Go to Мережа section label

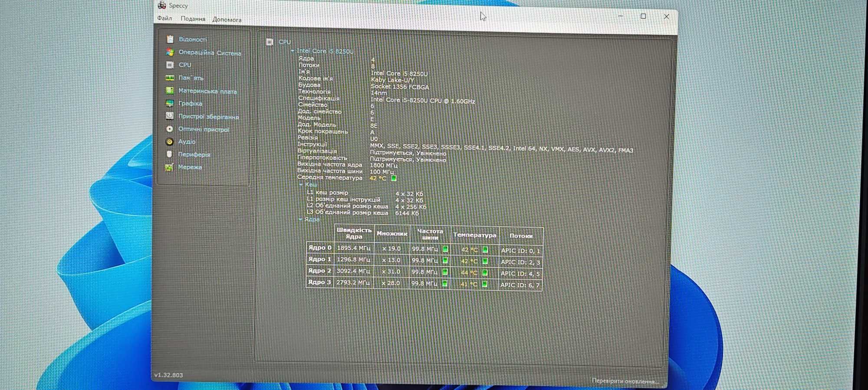(x=190, y=167)
